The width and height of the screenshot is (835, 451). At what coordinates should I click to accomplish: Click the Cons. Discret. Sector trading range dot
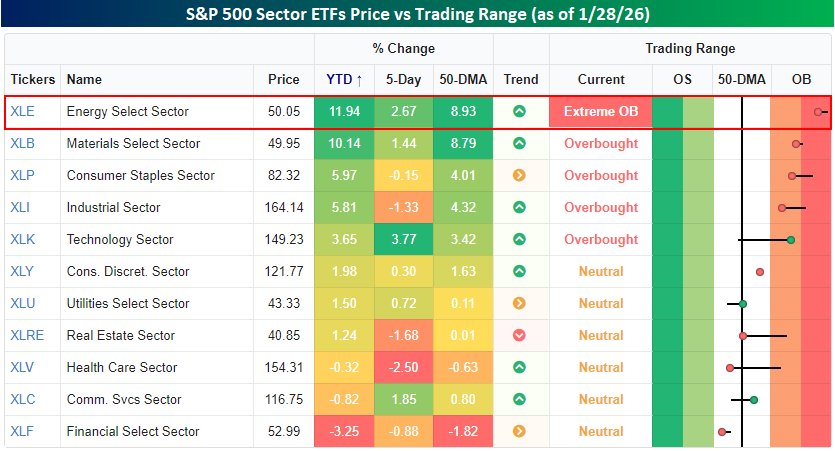760,272
